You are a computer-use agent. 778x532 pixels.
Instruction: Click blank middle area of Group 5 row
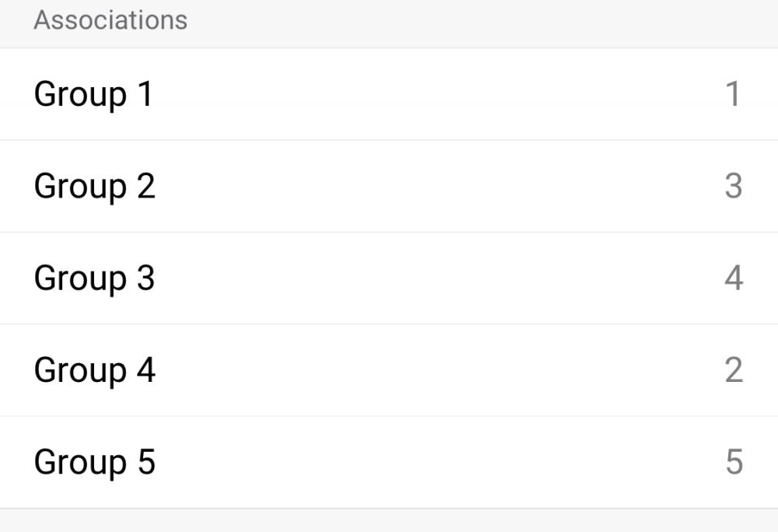click(436, 462)
